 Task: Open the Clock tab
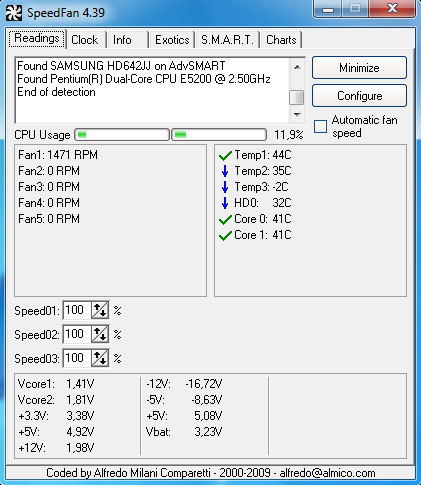85,40
